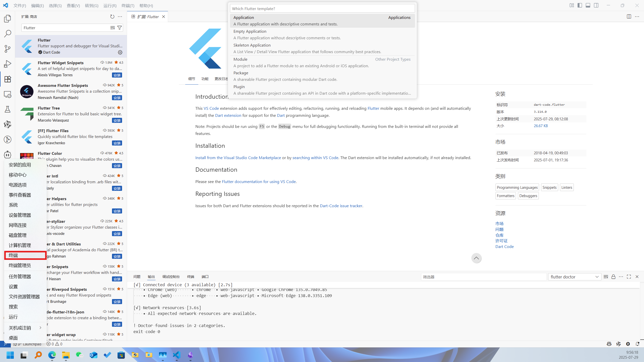Open the extensions filter funnel
The height and width of the screenshot is (362, 644).
tap(120, 28)
